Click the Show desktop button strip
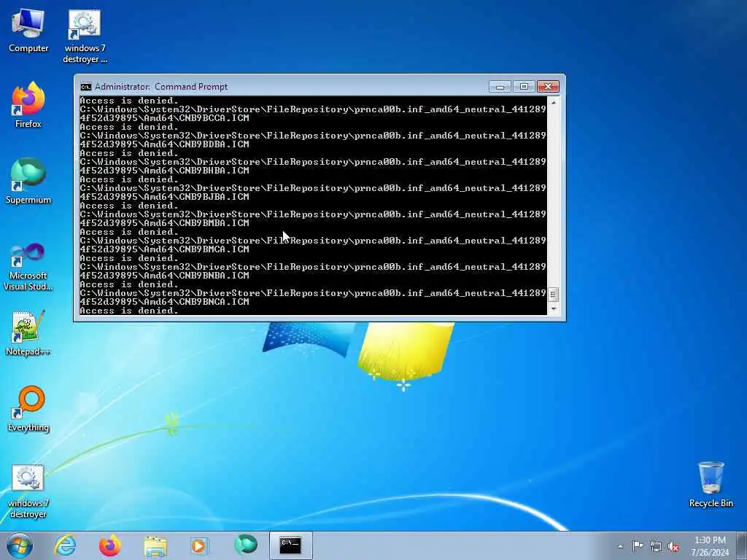 (x=742, y=545)
